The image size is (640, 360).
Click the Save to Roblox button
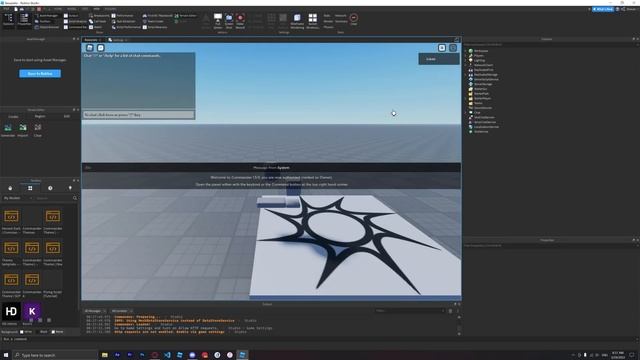[40, 73]
